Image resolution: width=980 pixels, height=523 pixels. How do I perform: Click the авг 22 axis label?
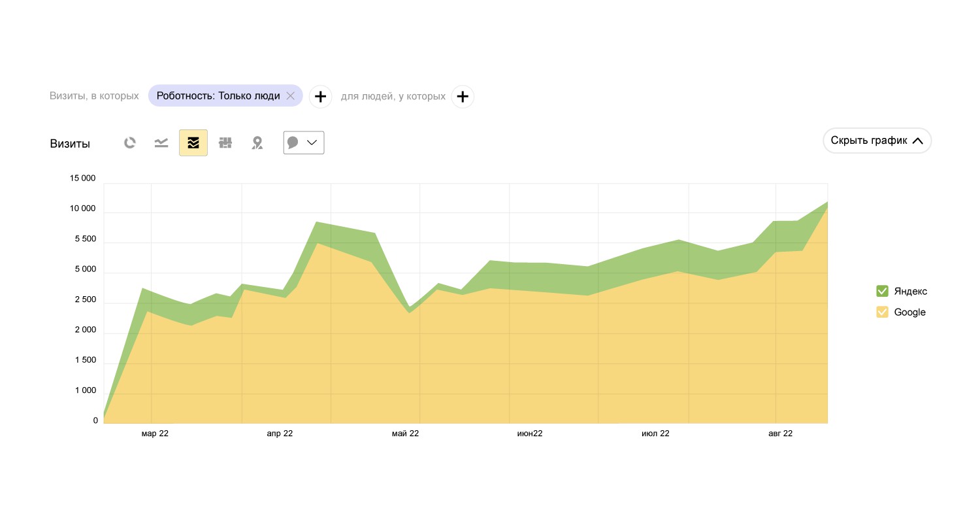click(779, 433)
